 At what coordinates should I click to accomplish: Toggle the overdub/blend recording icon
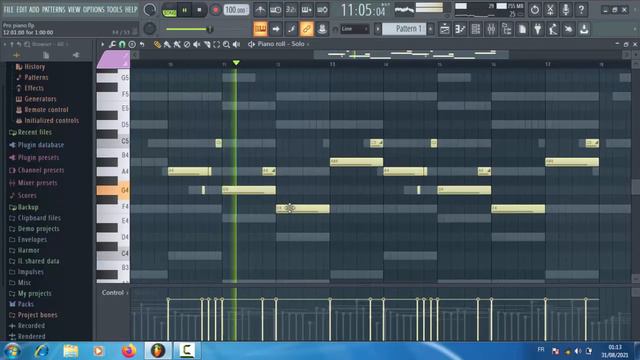pyautogui.click(x=307, y=10)
